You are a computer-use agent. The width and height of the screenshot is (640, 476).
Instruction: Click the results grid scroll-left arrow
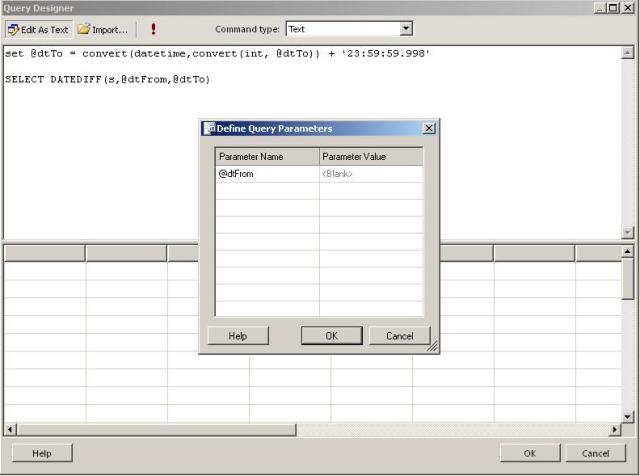pyautogui.click(x=10, y=429)
